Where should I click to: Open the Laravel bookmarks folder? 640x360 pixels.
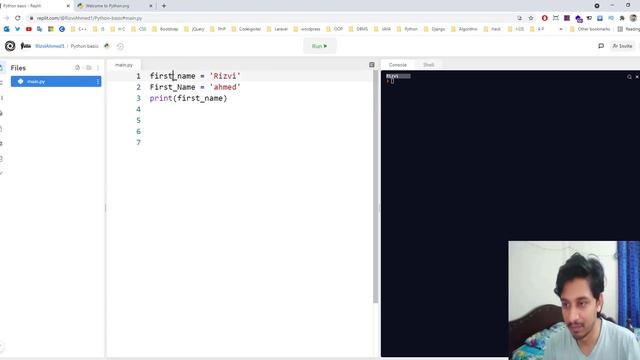click(278, 29)
